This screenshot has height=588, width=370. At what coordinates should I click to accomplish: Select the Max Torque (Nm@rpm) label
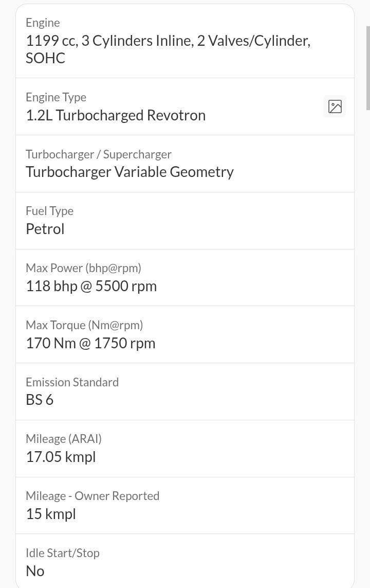[x=84, y=325]
